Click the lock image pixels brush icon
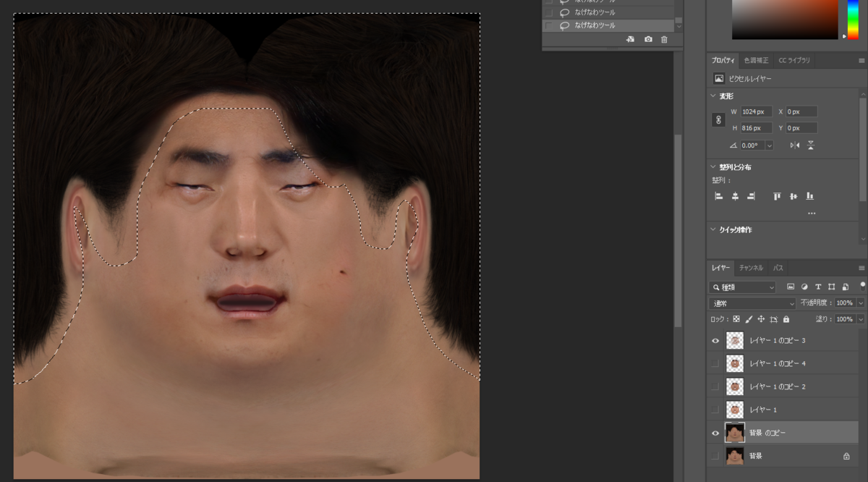 [749, 319]
